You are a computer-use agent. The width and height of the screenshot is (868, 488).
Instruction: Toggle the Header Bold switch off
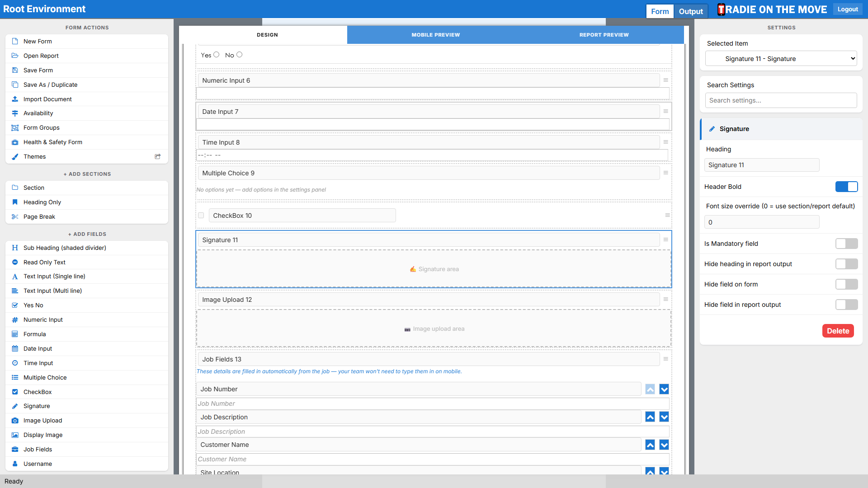(846, 187)
